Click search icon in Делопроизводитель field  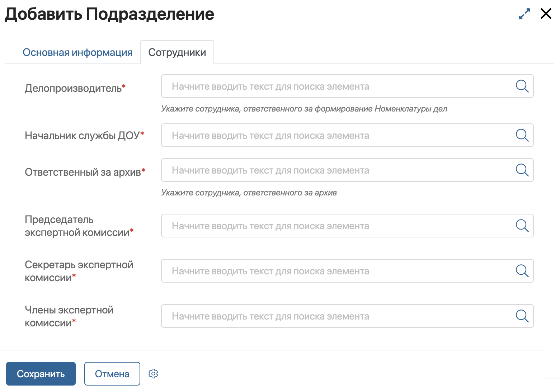522,86
